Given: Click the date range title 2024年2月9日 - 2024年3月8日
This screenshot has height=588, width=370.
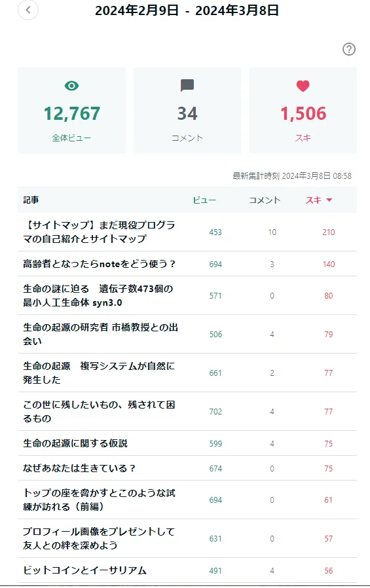Looking at the screenshot, I should 187,10.
